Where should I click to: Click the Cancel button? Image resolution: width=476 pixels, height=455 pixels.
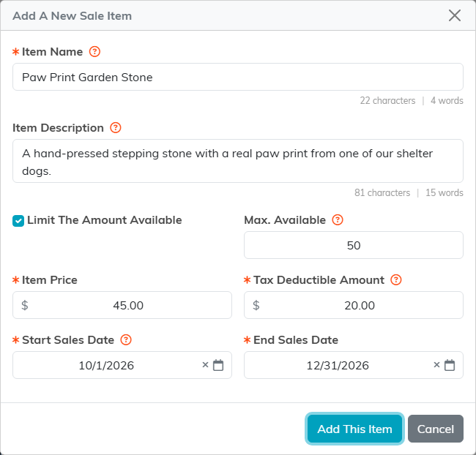(435, 429)
